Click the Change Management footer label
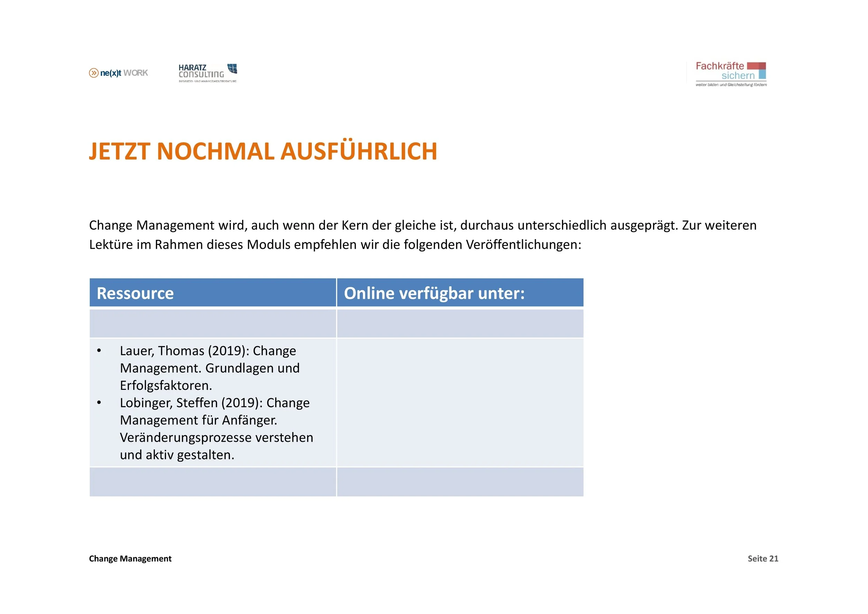Viewport: 868px width, 614px height. coord(130,559)
